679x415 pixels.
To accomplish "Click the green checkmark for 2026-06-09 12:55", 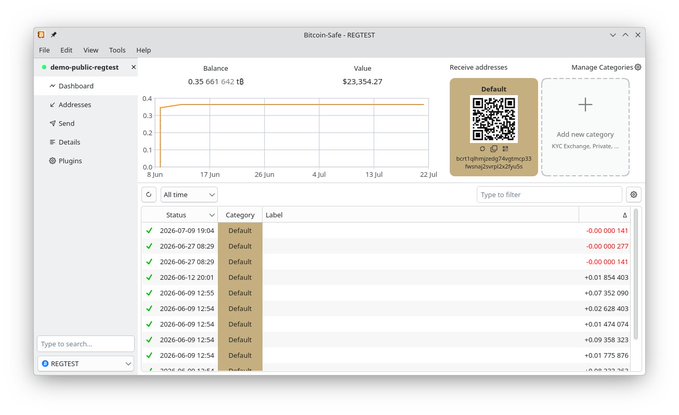I will coord(149,293).
